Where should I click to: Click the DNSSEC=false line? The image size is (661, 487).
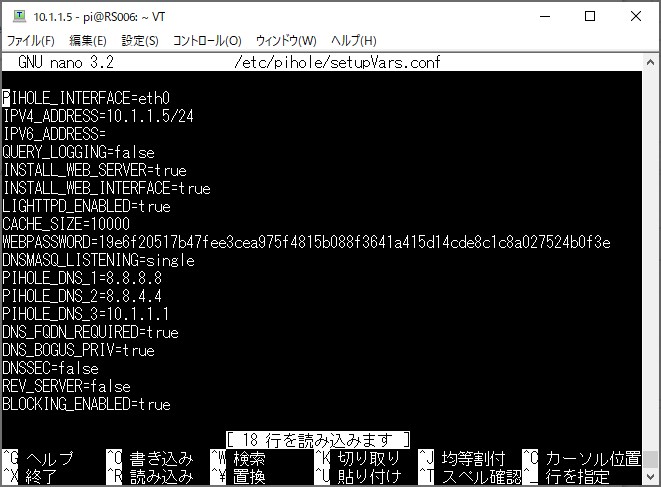51,368
